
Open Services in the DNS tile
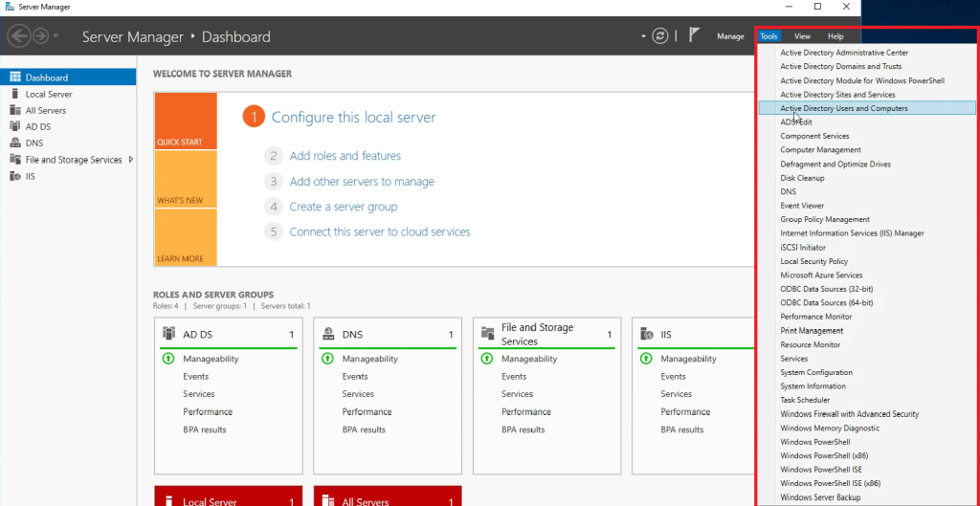coord(358,393)
